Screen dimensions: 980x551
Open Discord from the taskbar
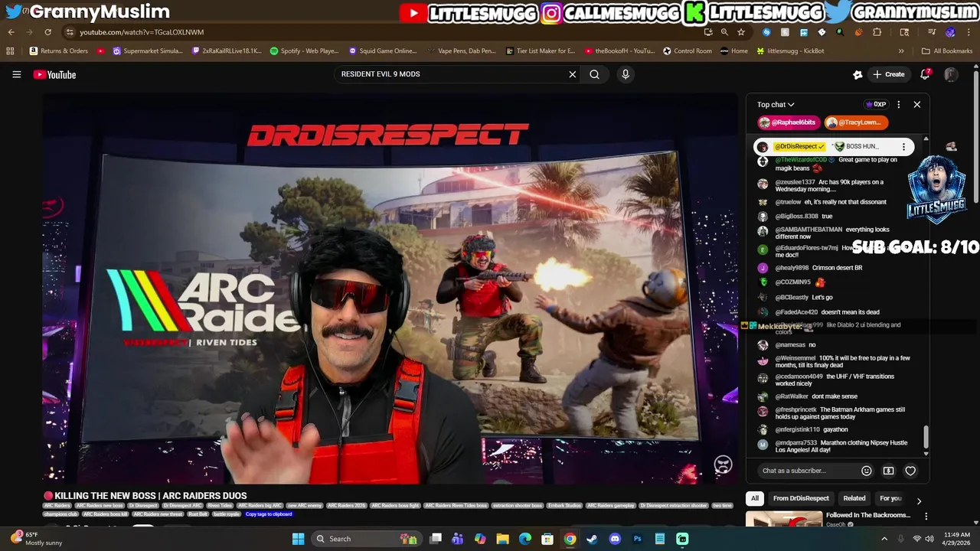coord(614,539)
